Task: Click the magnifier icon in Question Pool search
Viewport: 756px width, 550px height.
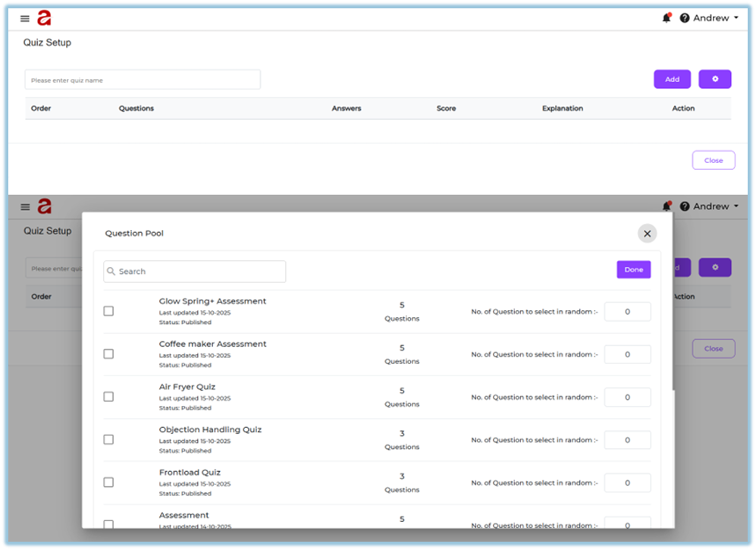Action: [111, 272]
